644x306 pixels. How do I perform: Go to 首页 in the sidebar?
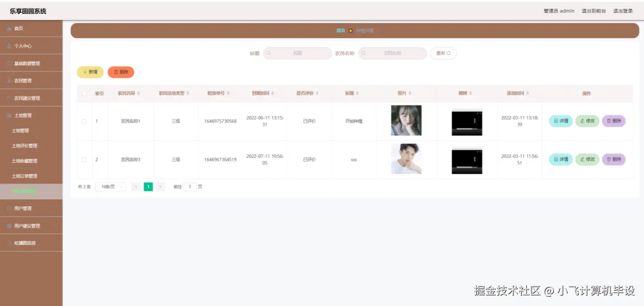[31, 29]
